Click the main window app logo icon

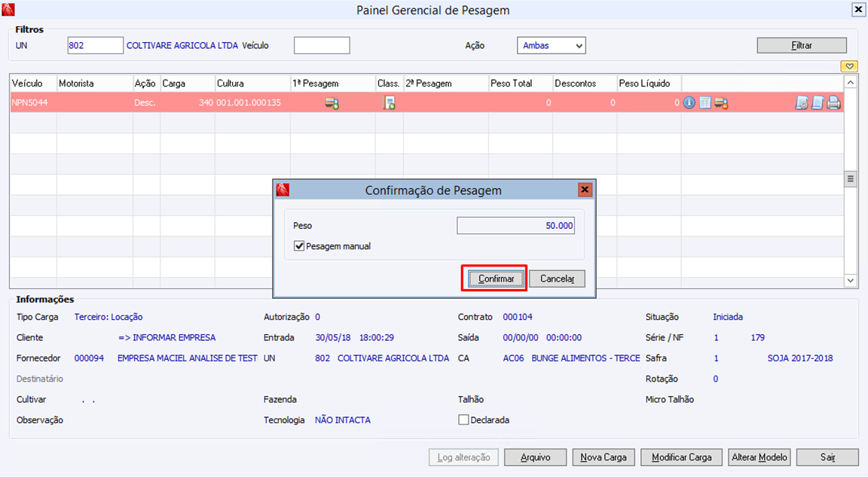[x=8, y=9]
